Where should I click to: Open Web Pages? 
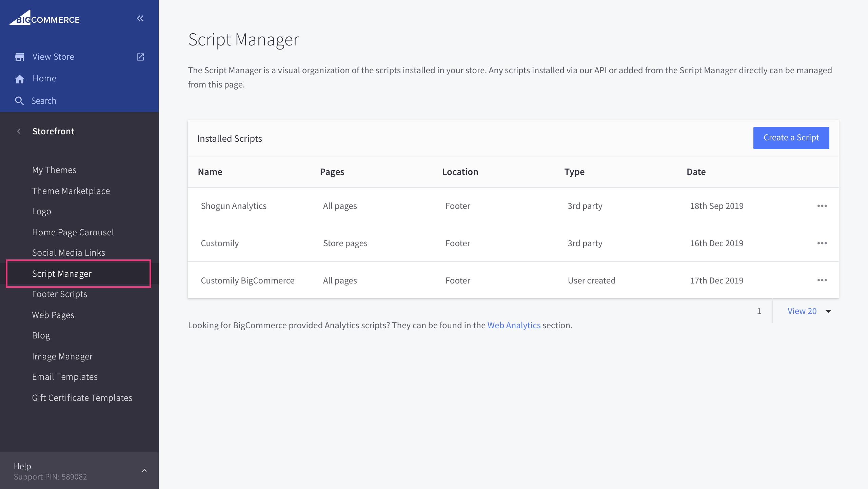click(53, 315)
